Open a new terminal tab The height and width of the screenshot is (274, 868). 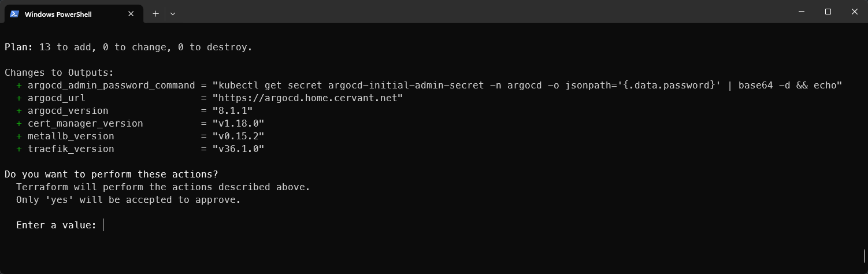pyautogui.click(x=155, y=14)
